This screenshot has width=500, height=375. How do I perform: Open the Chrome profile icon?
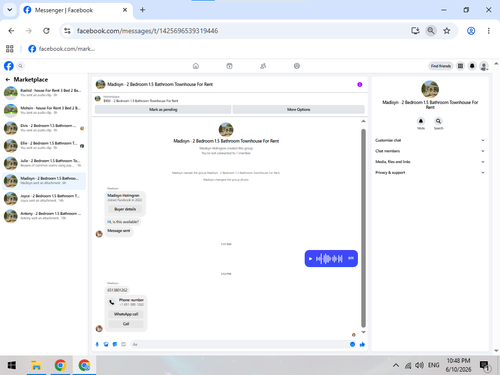(x=471, y=31)
